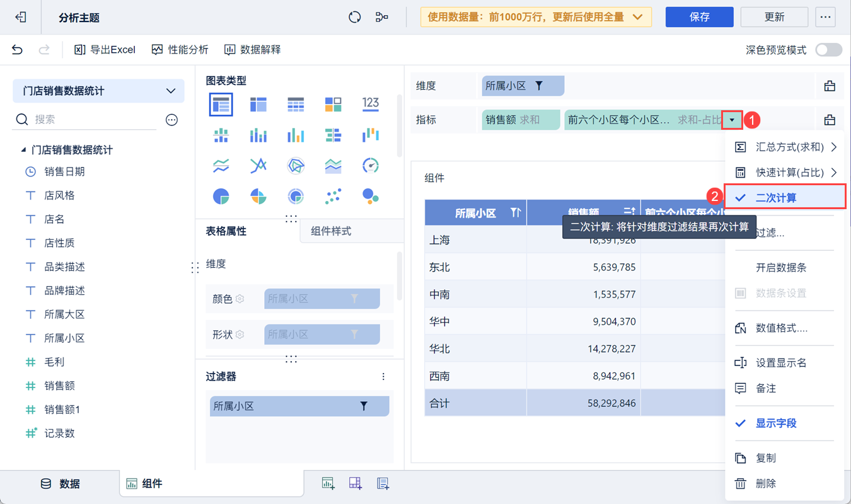
Task: Choose the cross table chart type
Action: (x=258, y=105)
